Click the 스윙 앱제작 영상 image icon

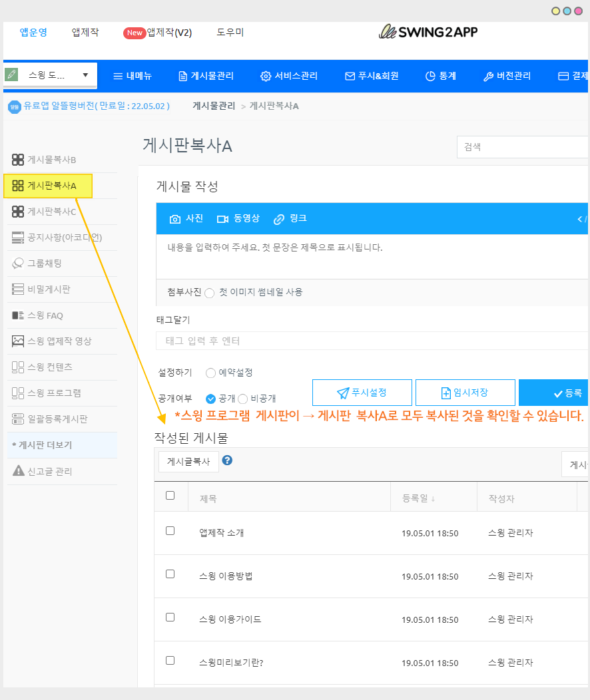point(18,341)
